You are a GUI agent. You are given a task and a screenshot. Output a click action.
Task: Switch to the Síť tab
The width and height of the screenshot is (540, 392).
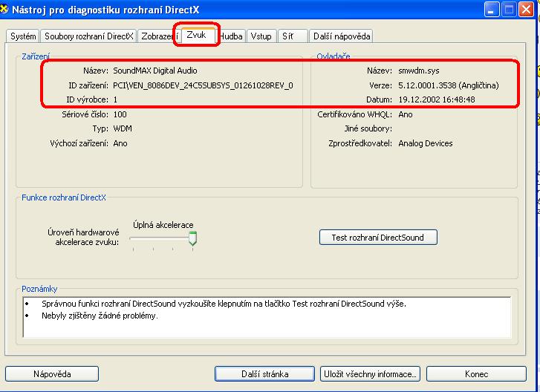click(x=293, y=36)
